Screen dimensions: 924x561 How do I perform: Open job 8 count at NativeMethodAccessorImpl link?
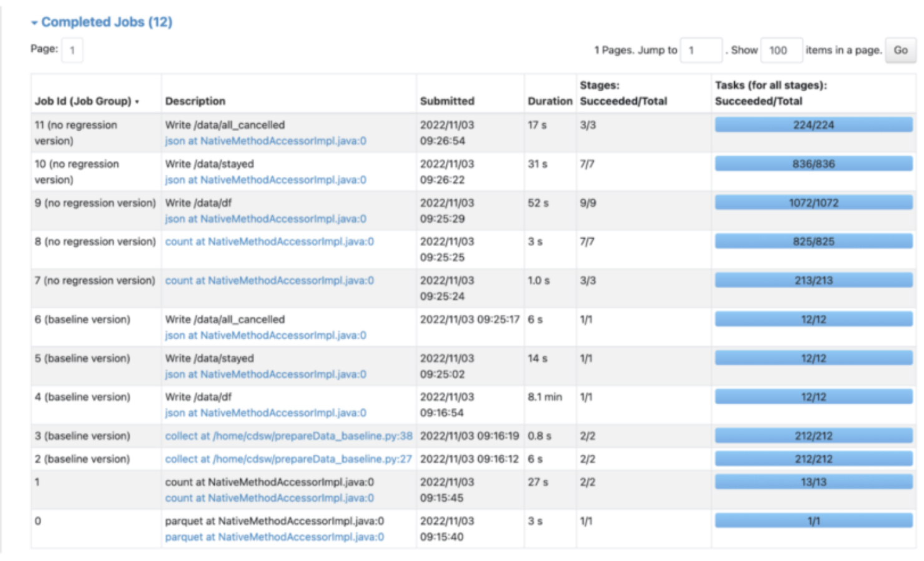(269, 242)
